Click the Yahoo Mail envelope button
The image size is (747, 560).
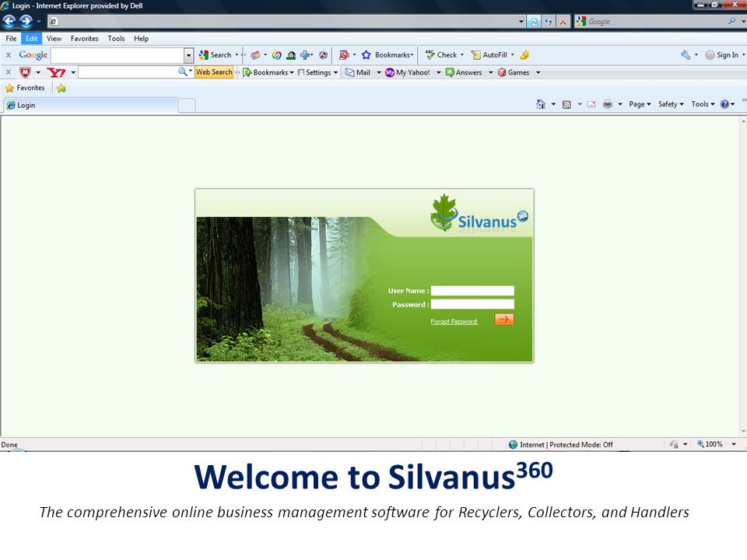[357, 72]
